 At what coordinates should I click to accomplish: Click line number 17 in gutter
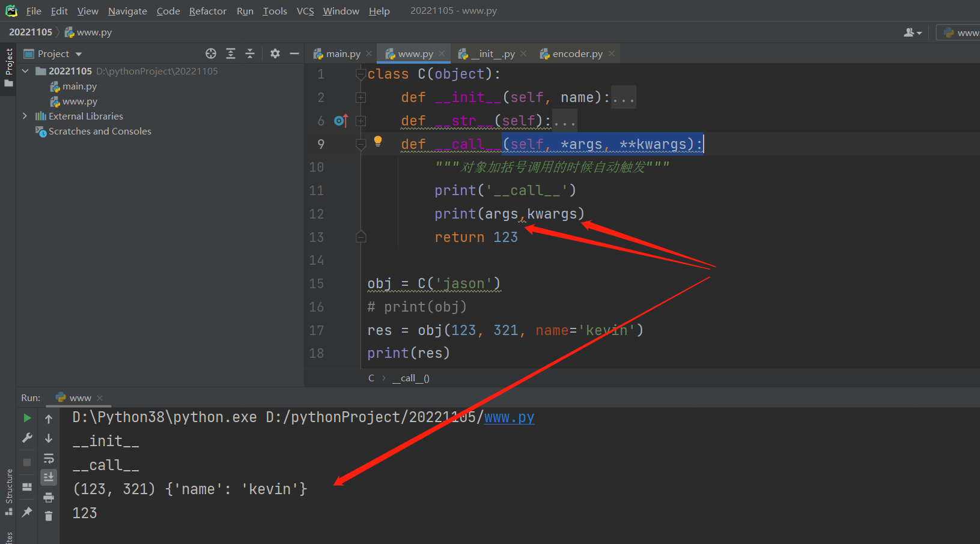click(x=316, y=330)
